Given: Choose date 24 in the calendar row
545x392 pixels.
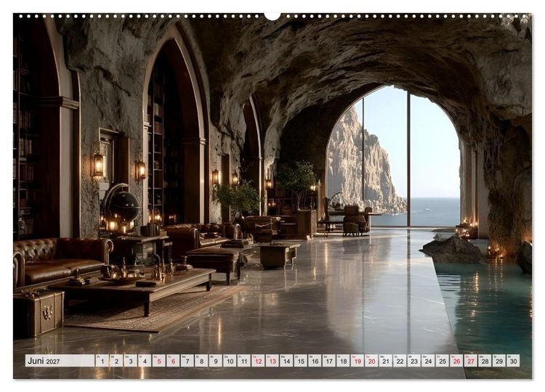Looking at the screenshot, I should coord(428,361).
